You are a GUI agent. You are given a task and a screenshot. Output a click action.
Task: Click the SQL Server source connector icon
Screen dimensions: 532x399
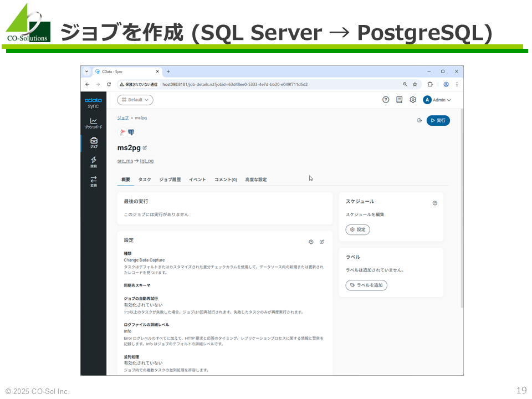122,132
